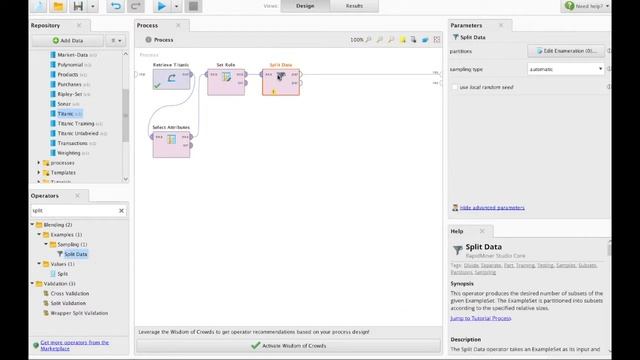640x360 pixels.
Task: Switch to the Design view
Action: coord(305,6)
